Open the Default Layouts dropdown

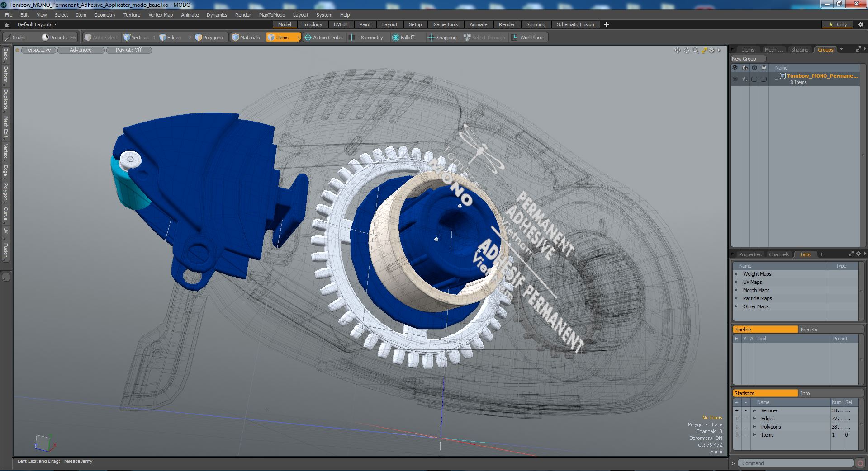tap(37, 24)
